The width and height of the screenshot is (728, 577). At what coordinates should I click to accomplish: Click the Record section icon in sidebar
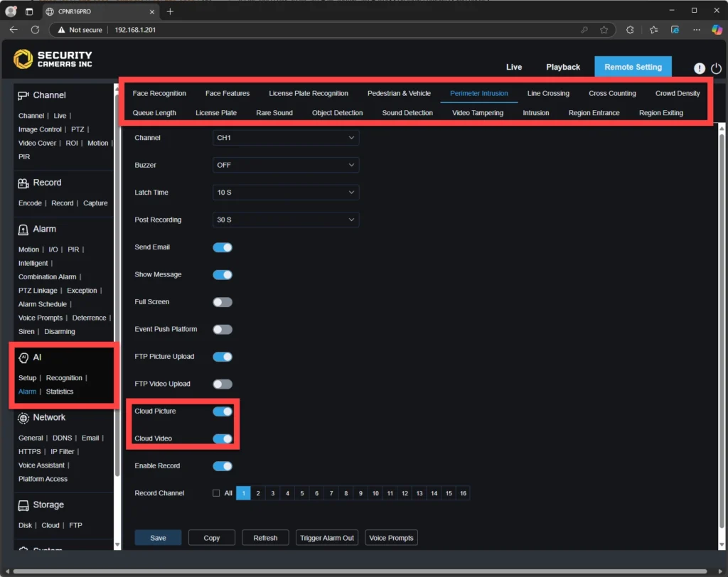pos(23,183)
